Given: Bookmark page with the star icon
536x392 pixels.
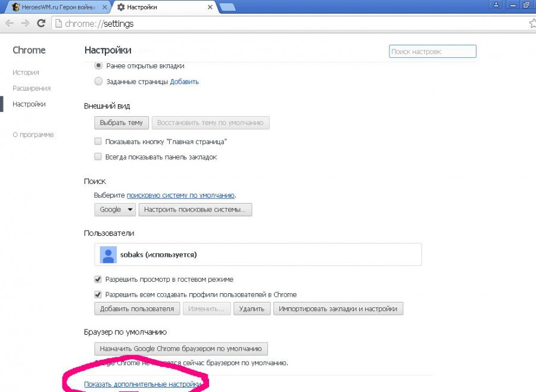Looking at the screenshot, I should pos(532,23).
